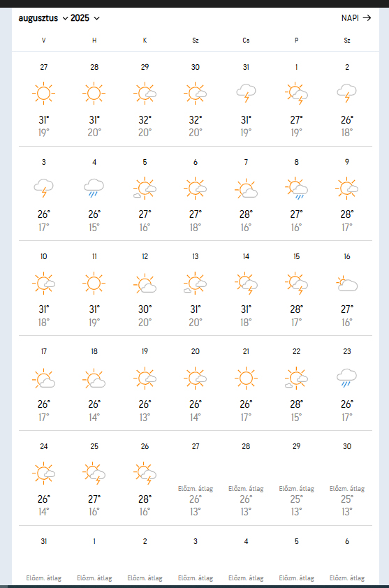Open the 2025 year dropdown

(x=85, y=18)
